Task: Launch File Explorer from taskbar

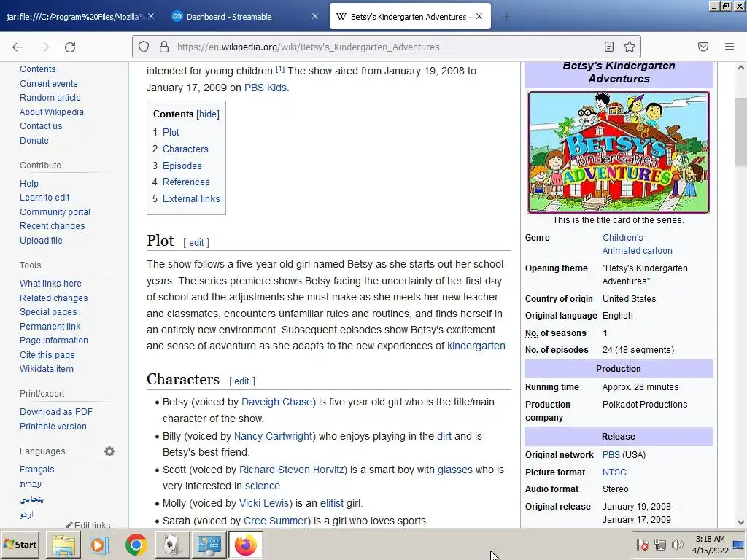Action: (63, 545)
